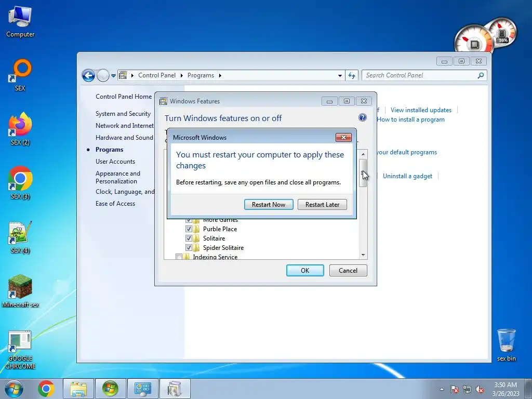This screenshot has height=399, width=532.
Task: Uncheck the Purble Place checkbox
Action: click(189, 229)
